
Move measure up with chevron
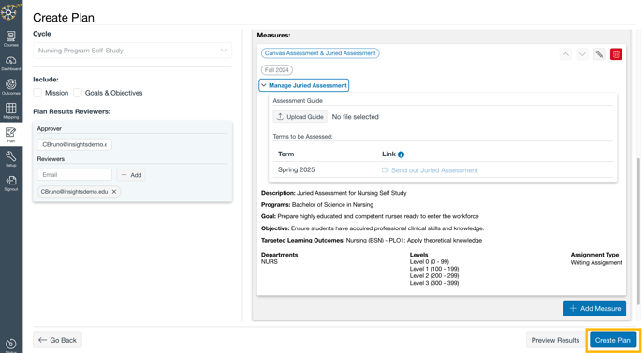click(x=565, y=53)
